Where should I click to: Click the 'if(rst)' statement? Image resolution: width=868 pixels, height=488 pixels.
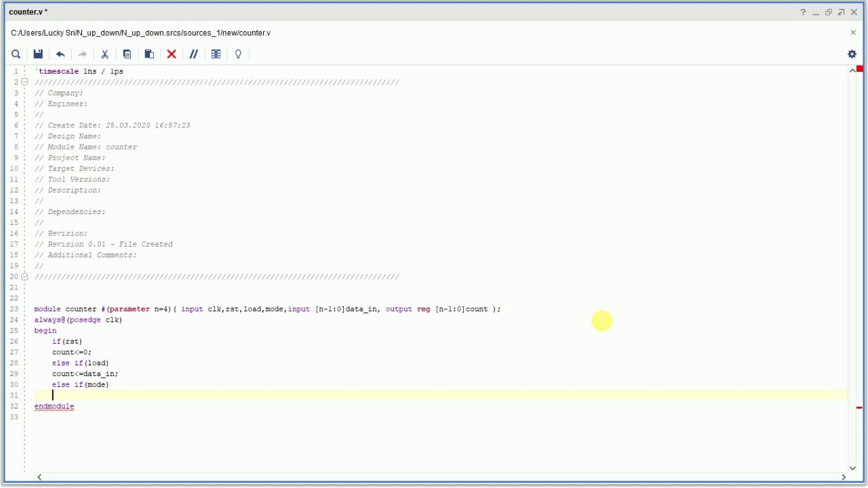[x=67, y=342]
